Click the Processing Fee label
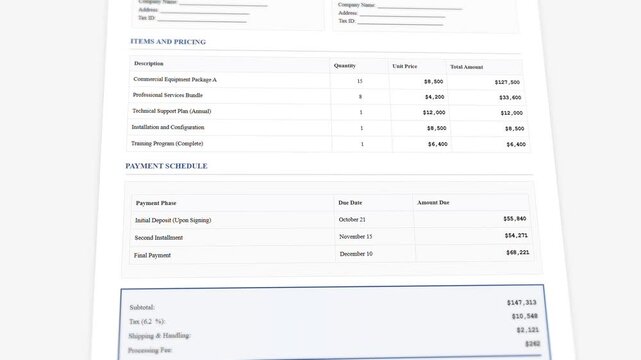This screenshot has height=360, width=641. coord(150,351)
